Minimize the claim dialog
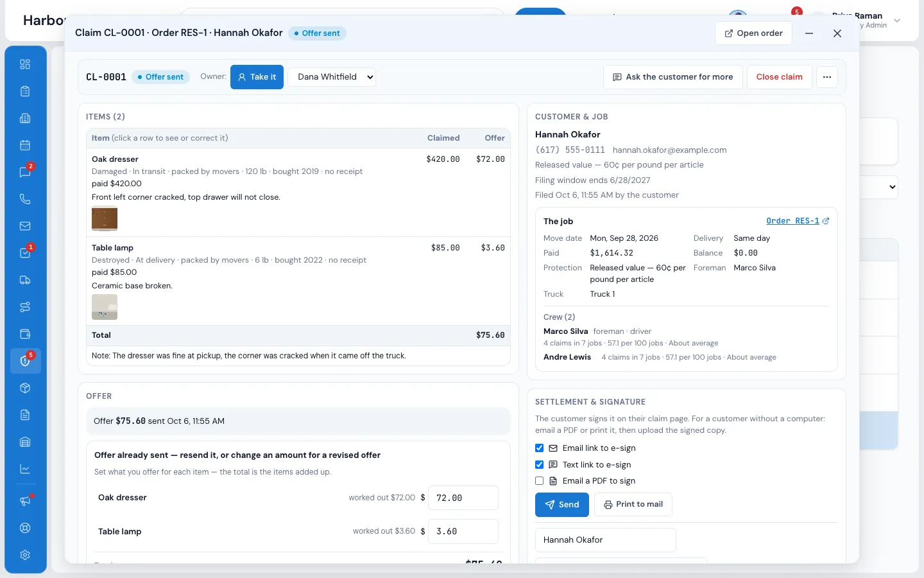 809,33
